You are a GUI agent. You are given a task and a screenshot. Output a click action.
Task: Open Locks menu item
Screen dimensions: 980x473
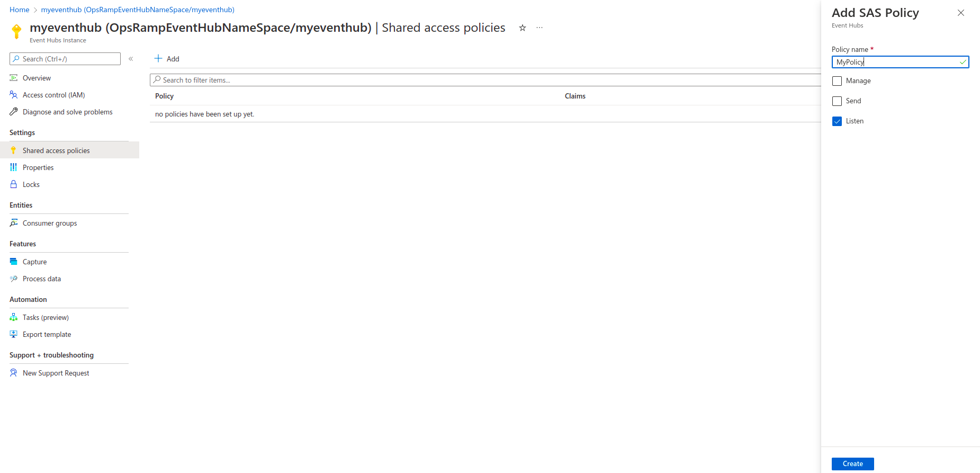tap(69, 184)
